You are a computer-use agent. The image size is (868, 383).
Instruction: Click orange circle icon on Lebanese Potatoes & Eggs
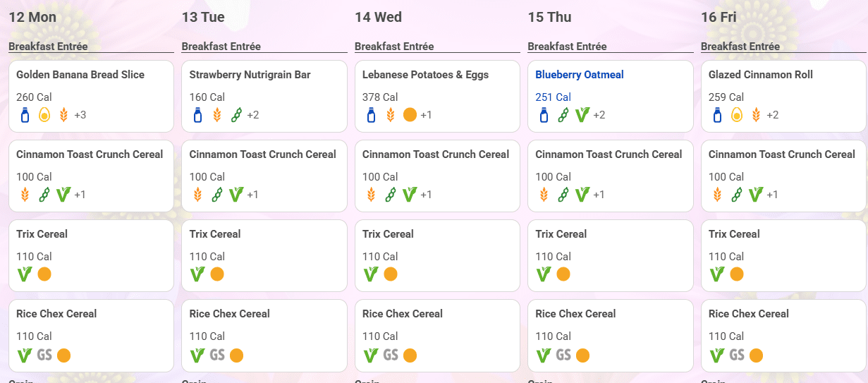pyautogui.click(x=410, y=115)
